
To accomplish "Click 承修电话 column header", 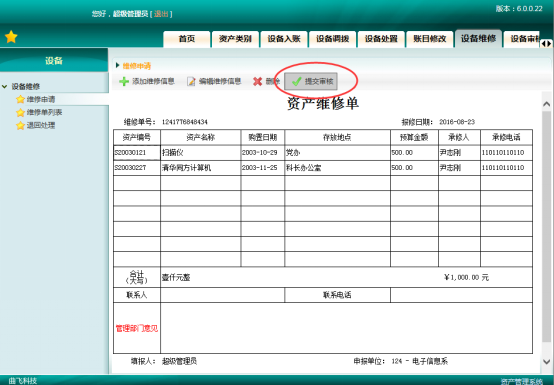I will click(506, 137).
